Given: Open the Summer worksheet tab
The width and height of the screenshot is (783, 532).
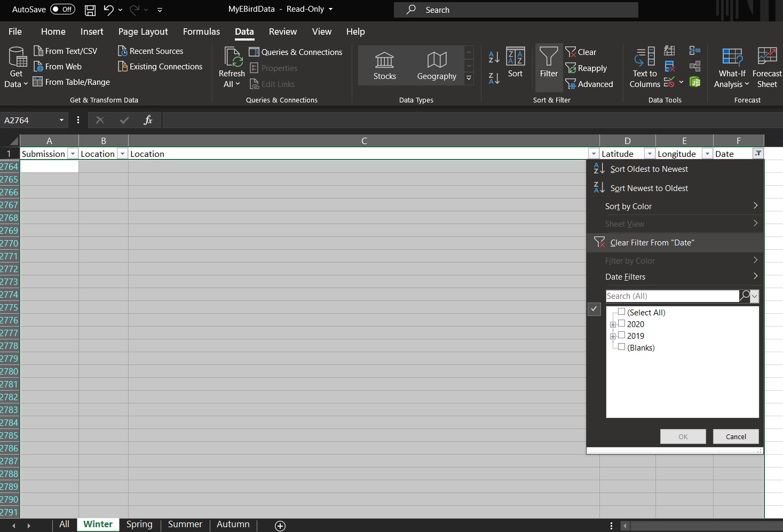Looking at the screenshot, I should click(x=185, y=524).
